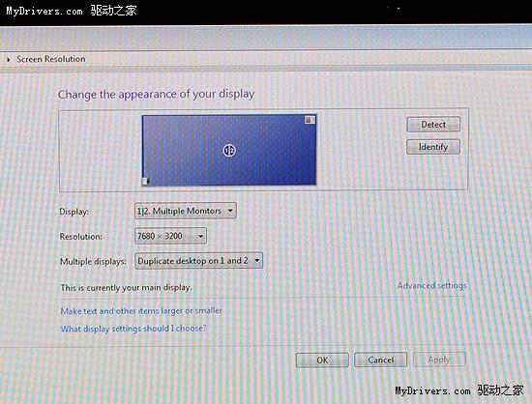
Task: Dismiss the dialog with the Cancel button
Action: (381, 360)
